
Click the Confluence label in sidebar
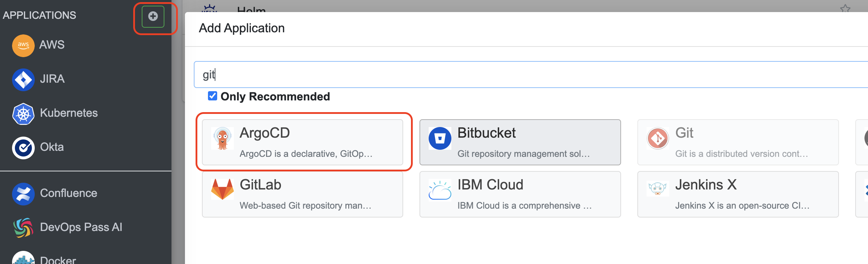68,193
